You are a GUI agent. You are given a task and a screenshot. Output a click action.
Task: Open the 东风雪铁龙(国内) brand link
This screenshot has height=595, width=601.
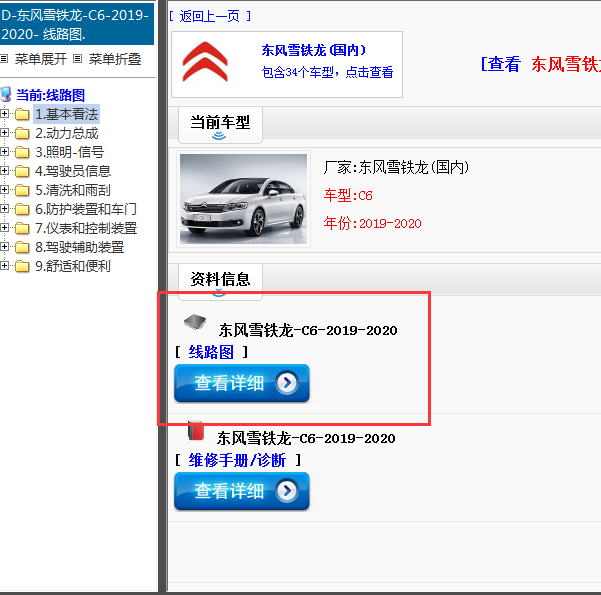(314, 50)
